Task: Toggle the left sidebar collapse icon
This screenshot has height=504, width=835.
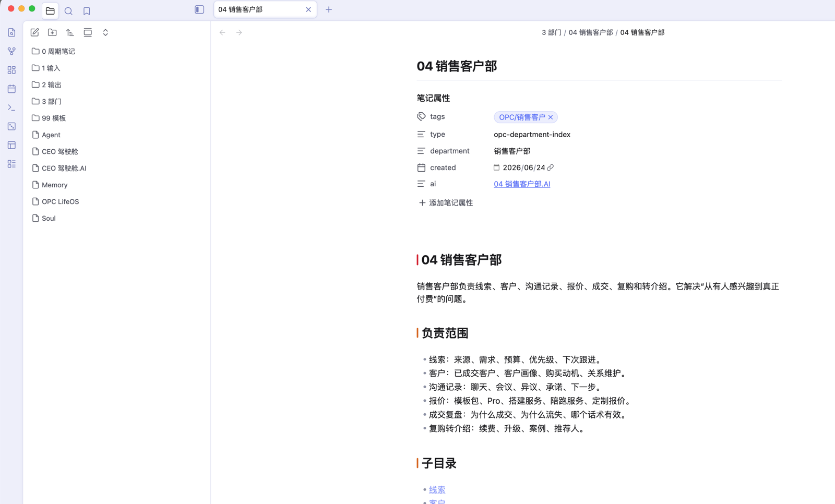Action: tap(199, 9)
